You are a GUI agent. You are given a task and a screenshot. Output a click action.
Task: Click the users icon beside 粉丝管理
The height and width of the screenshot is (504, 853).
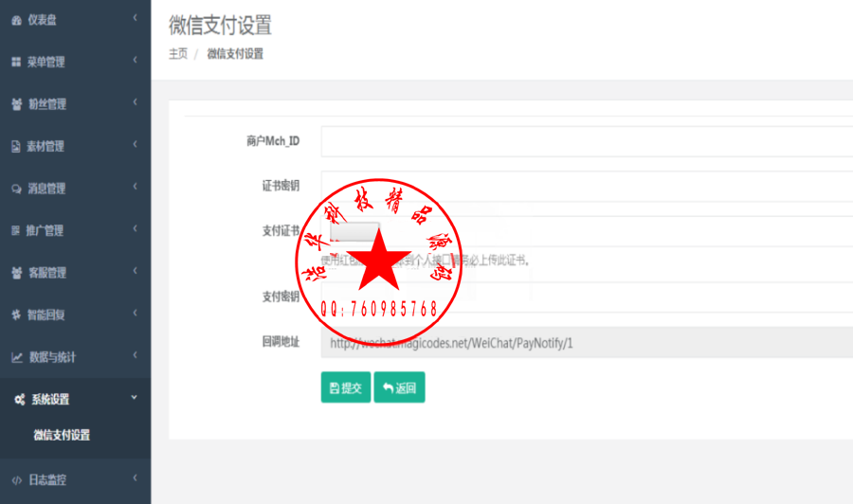coord(17,104)
